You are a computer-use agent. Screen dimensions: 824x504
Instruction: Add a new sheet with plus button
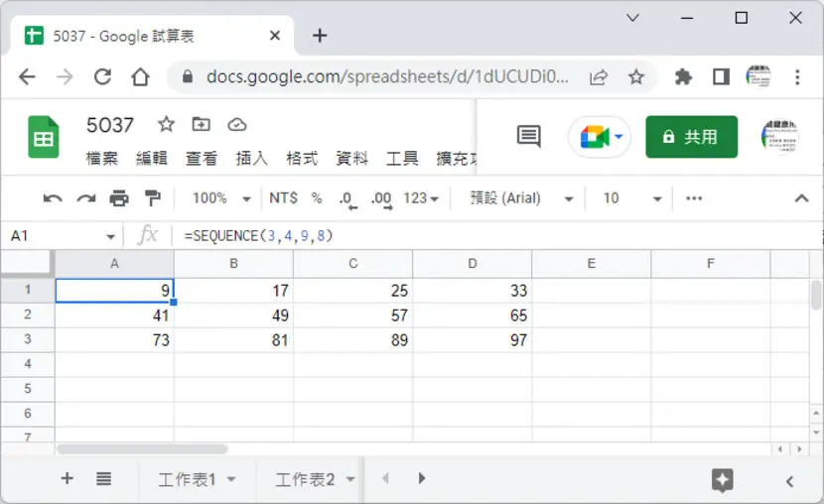67,478
